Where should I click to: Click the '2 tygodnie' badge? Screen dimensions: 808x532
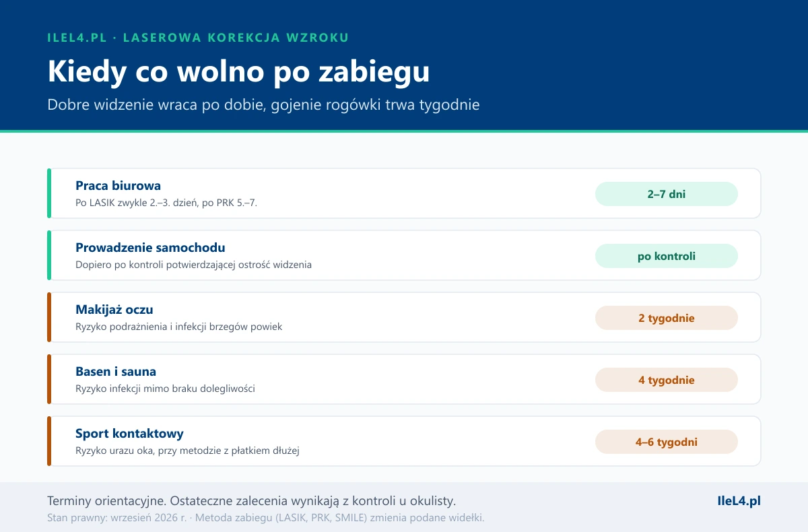coord(667,318)
